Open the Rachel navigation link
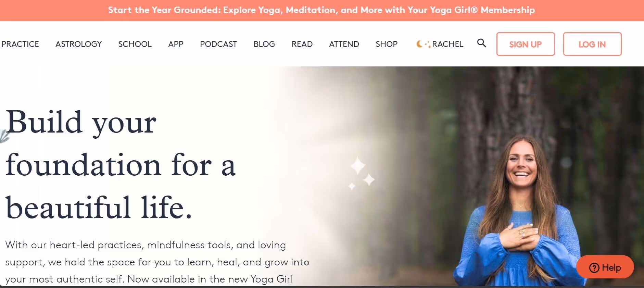Image resolution: width=644 pixels, height=288 pixels. click(447, 44)
